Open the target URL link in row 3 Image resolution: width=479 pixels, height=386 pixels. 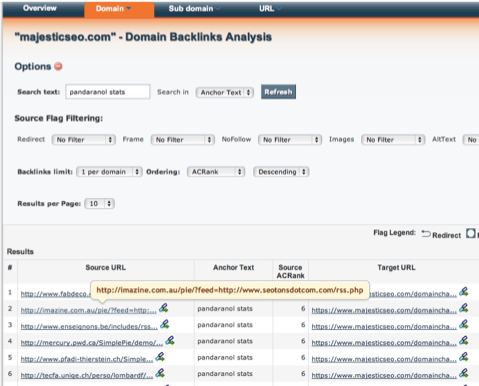pyautogui.click(x=384, y=327)
